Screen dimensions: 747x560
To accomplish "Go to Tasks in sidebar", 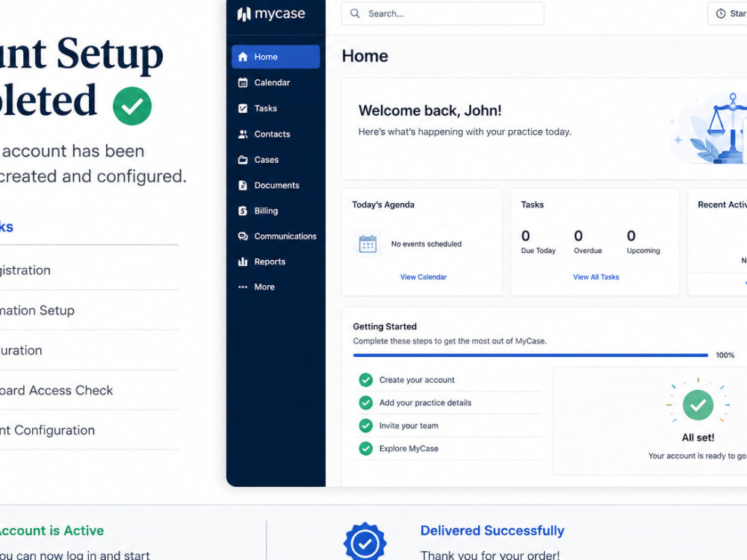I will [x=276, y=108].
